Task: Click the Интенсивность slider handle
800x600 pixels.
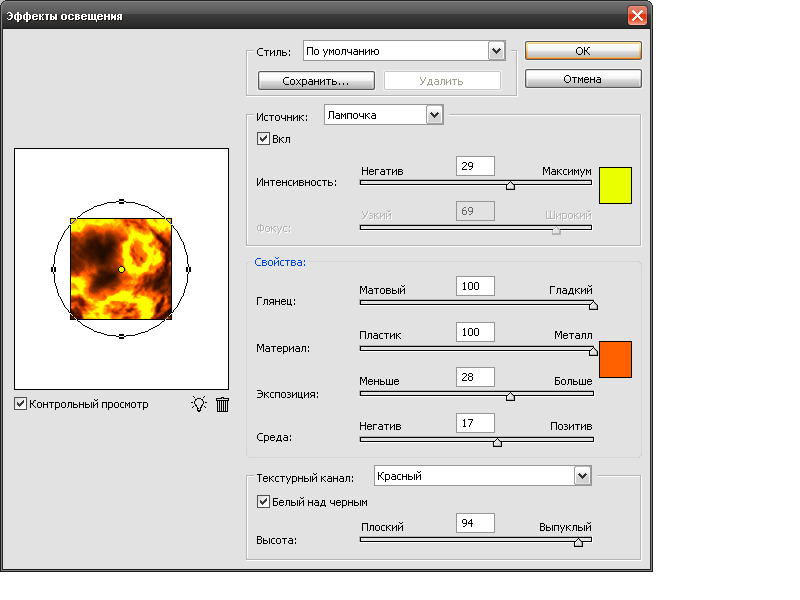Action: click(510, 185)
